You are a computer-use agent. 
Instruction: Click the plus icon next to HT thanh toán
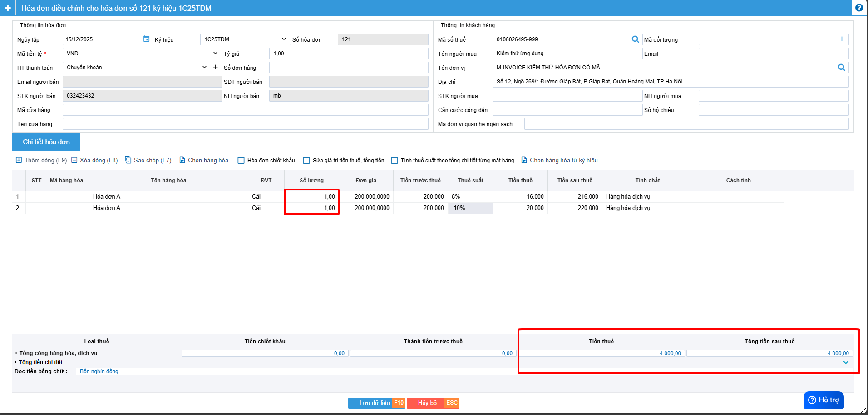pyautogui.click(x=215, y=67)
